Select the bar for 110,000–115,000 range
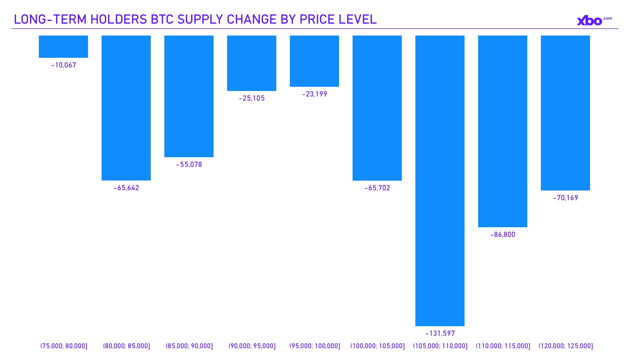This screenshot has width=630, height=364. click(502, 131)
